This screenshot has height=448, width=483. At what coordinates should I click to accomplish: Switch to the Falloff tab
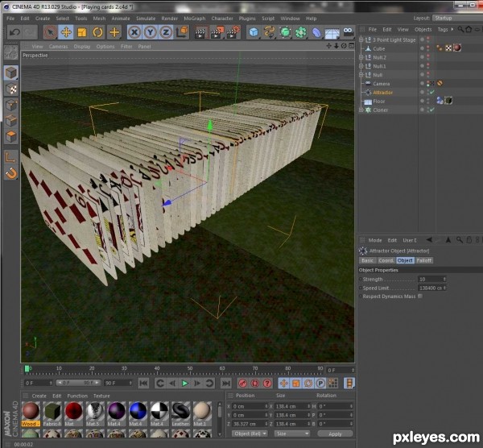[x=424, y=260]
